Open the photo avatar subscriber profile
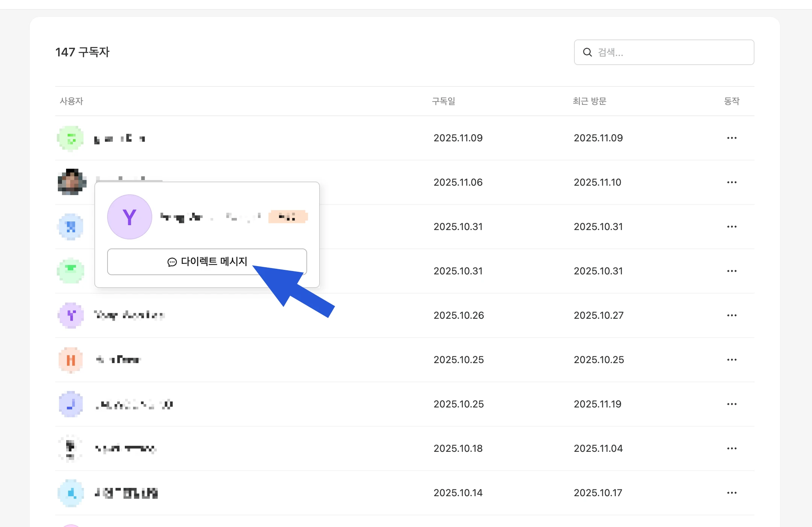 click(x=71, y=182)
